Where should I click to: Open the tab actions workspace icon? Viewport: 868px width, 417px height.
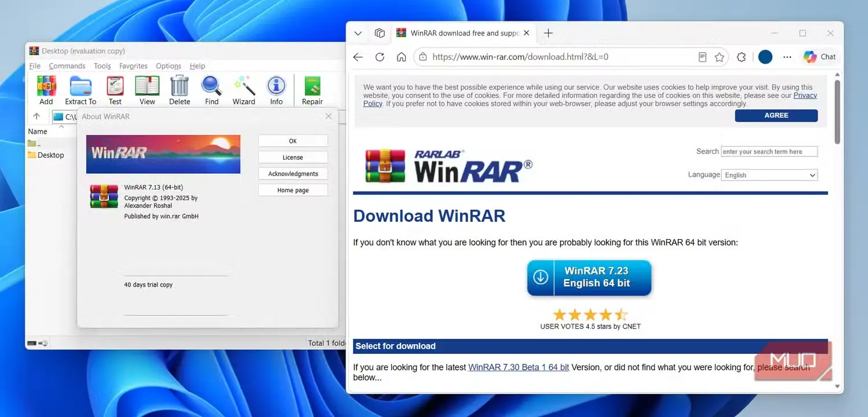point(380,33)
